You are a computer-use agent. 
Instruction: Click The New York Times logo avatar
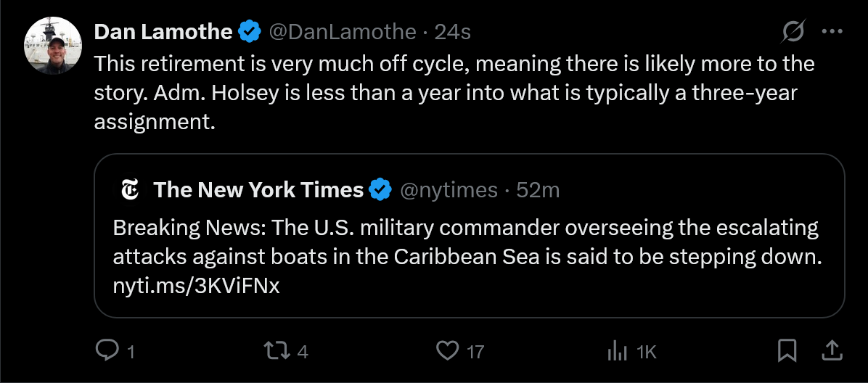[131, 190]
